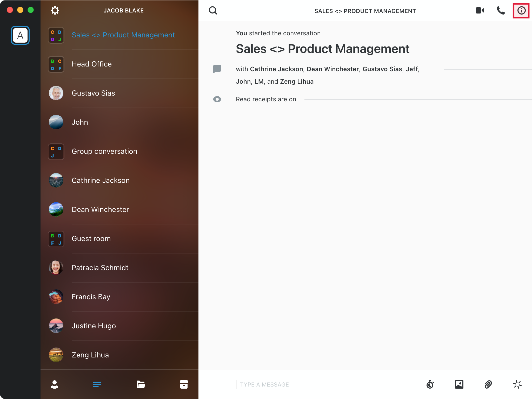Click Jeff in participants text
Screen dimensions: 532x399
[412, 69]
